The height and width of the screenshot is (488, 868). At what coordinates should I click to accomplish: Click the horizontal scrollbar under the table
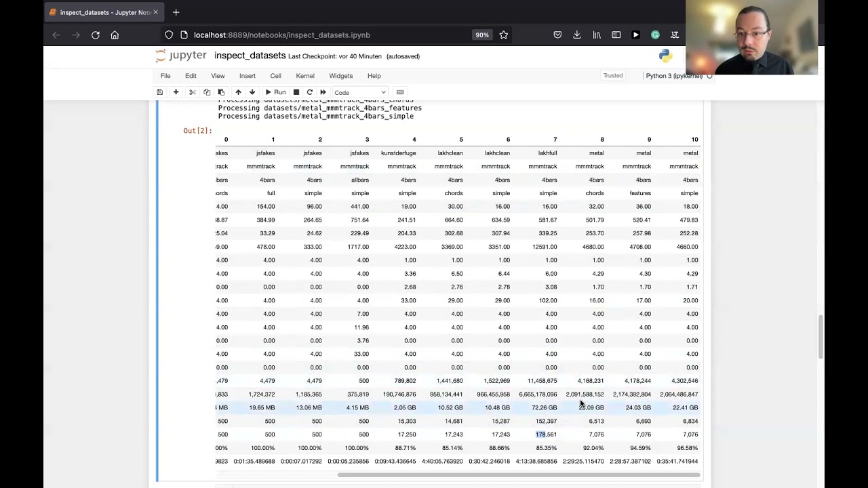(517, 474)
